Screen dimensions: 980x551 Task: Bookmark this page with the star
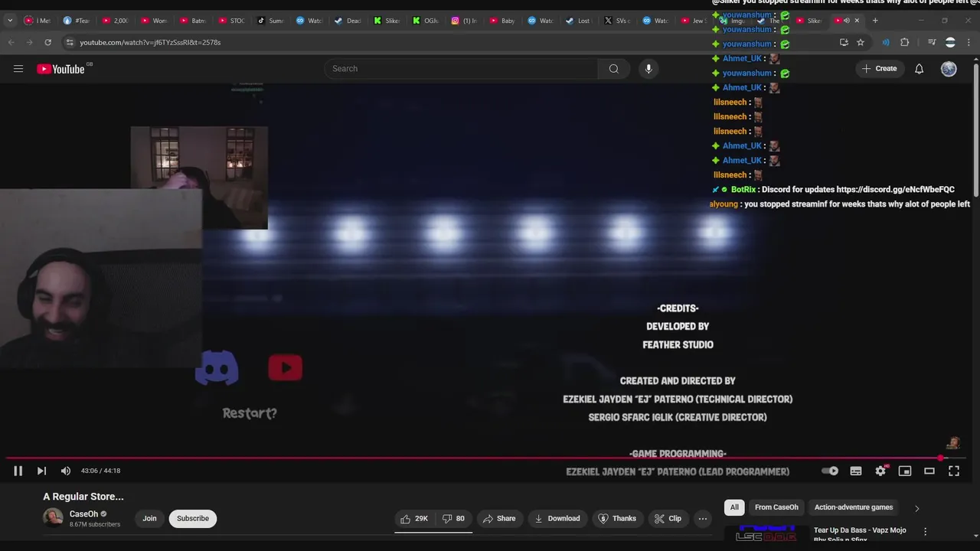coord(861,42)
